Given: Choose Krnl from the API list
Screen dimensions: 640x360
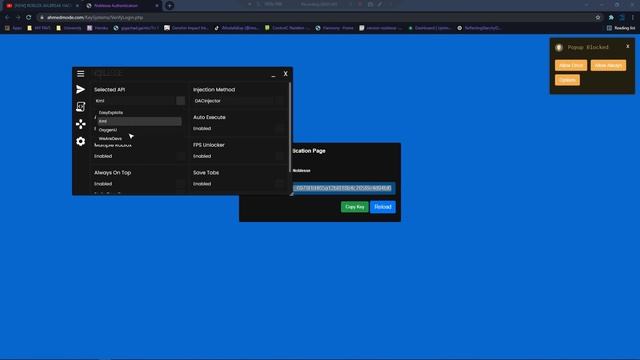Looking at the screenshot, I should tap(140, 121).
